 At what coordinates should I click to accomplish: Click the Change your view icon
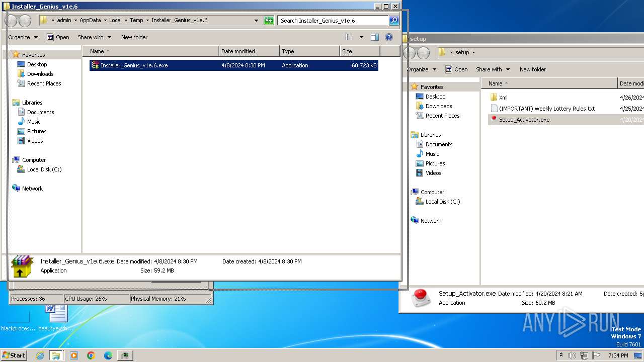(349, 37)
